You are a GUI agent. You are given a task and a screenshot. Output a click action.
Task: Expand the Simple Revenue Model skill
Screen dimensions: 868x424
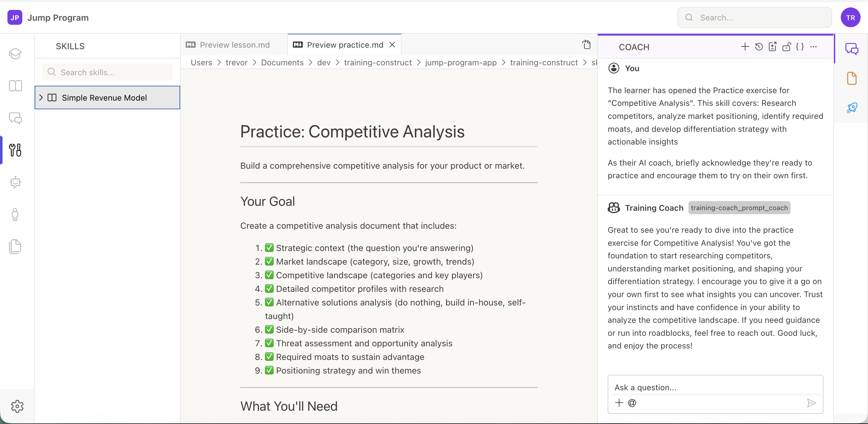coord(41,98)
